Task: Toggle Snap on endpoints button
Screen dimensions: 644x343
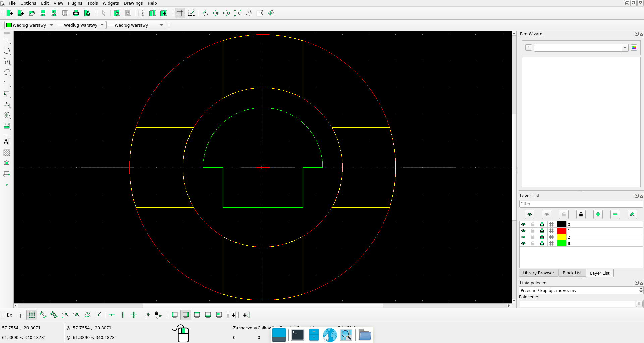Action: coord(43,315)
